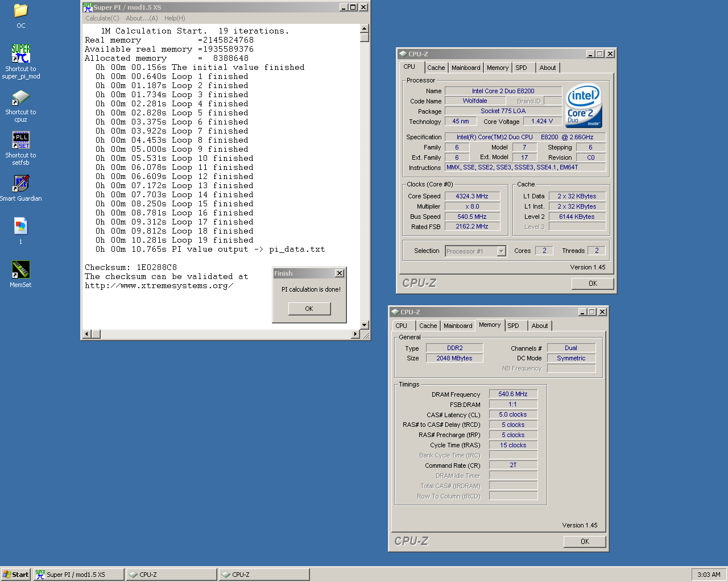Screen dimensions: 728x582
Task: Click the Core Voltage 1.424 V value
Action: (x=542, y=121)
